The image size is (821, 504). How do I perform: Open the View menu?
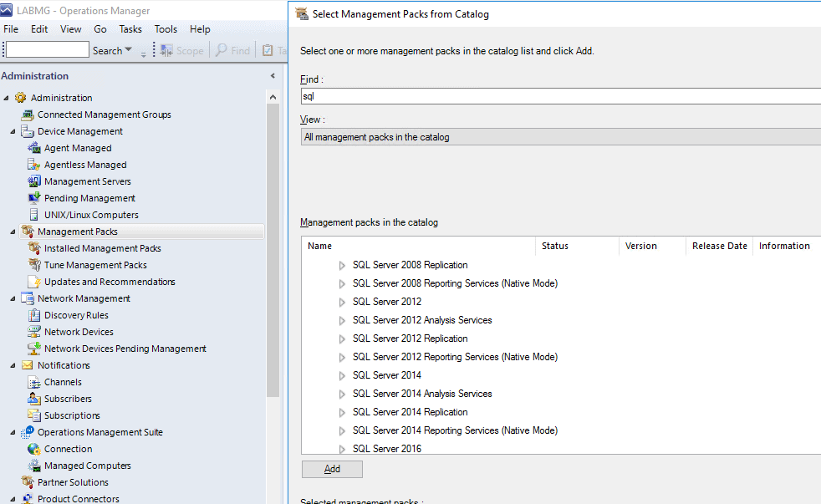70,29
